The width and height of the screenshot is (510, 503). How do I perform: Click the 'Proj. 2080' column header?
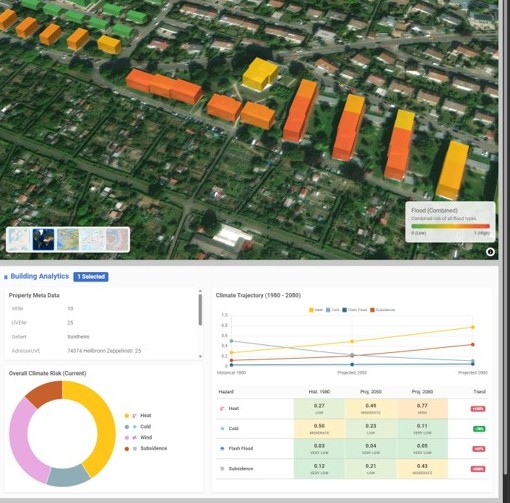point(422,392)
